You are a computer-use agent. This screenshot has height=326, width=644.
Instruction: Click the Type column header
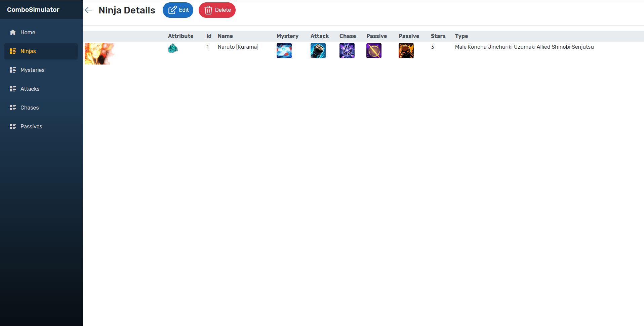[461, 36]
